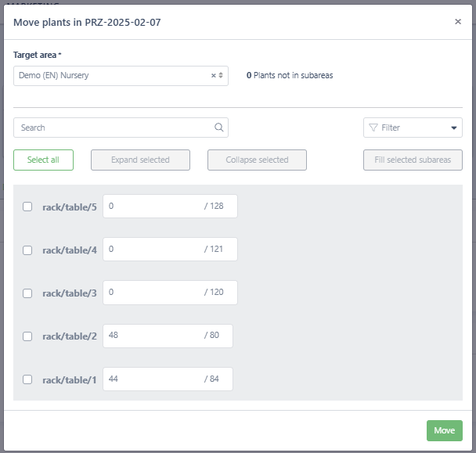Open the Target area dropdown
476x453 pixels.
coord(121,76)
